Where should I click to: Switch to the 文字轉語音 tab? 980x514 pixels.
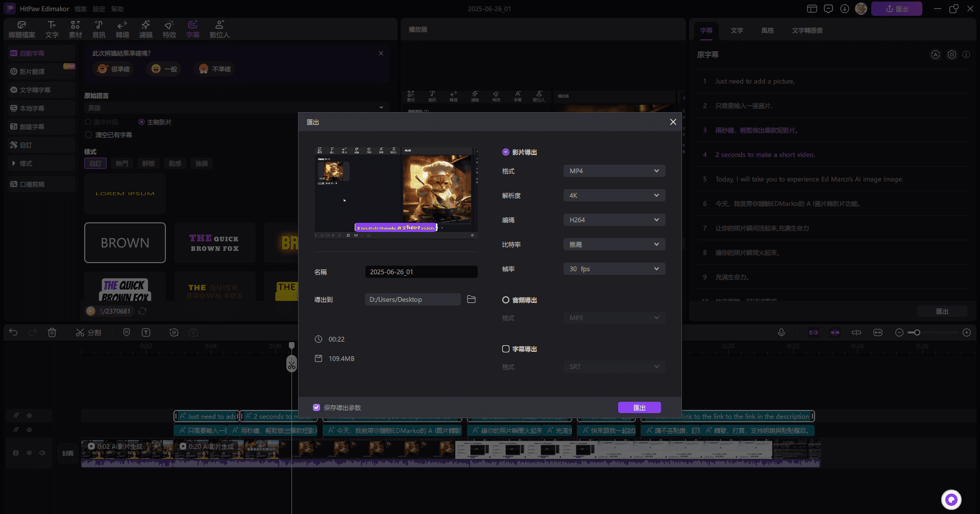click(x=807, y=31)
